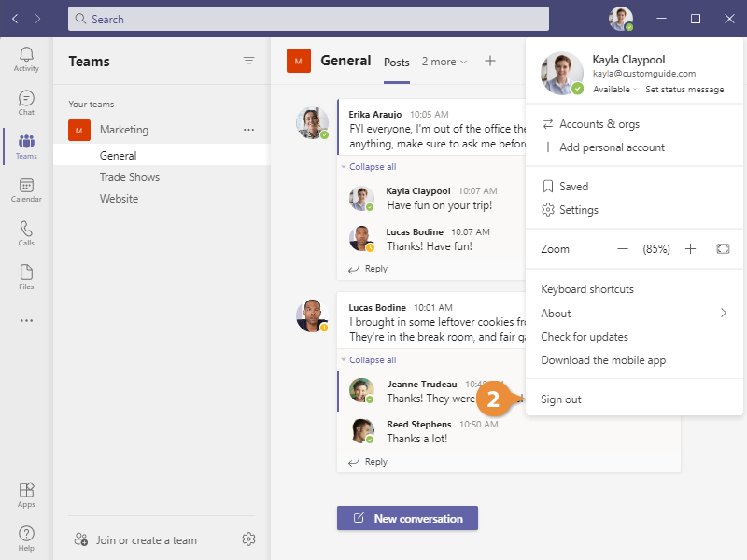Open Files from the left rail
This screenshot has width=747, height=560.
26,277
